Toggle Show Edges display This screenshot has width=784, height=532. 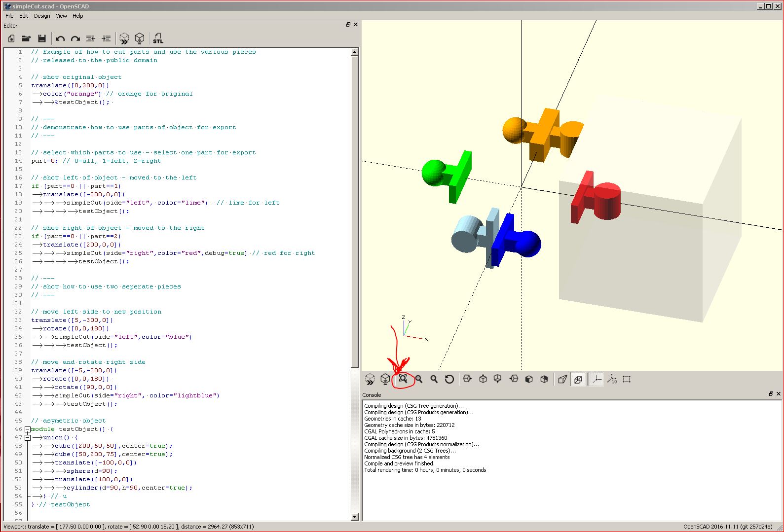[627, 379]
